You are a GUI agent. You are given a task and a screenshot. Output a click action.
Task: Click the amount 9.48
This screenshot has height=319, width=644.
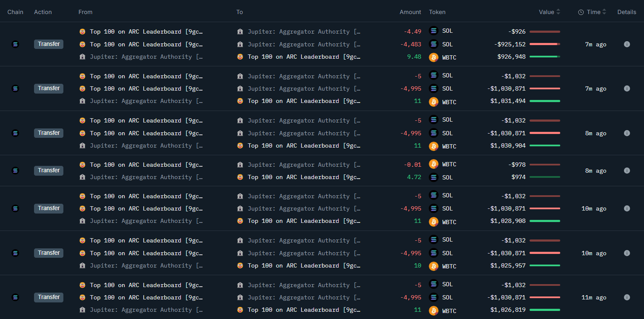click(x=414, y=57)
